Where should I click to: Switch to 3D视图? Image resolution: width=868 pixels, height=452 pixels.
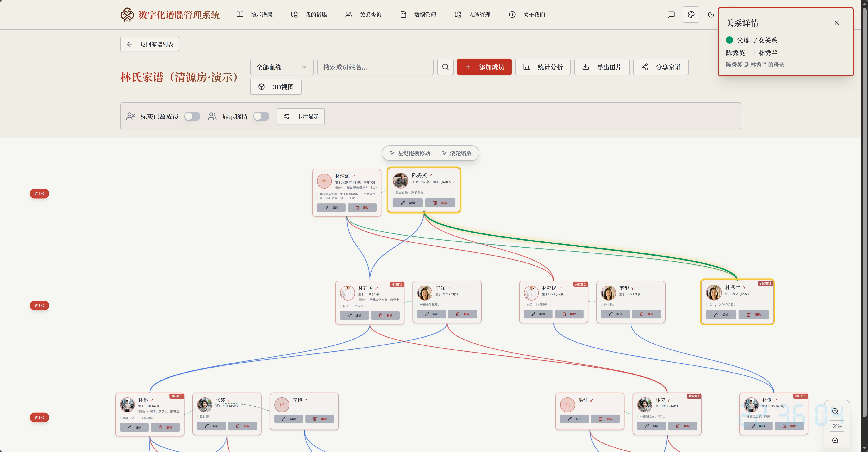click(276, 87)
